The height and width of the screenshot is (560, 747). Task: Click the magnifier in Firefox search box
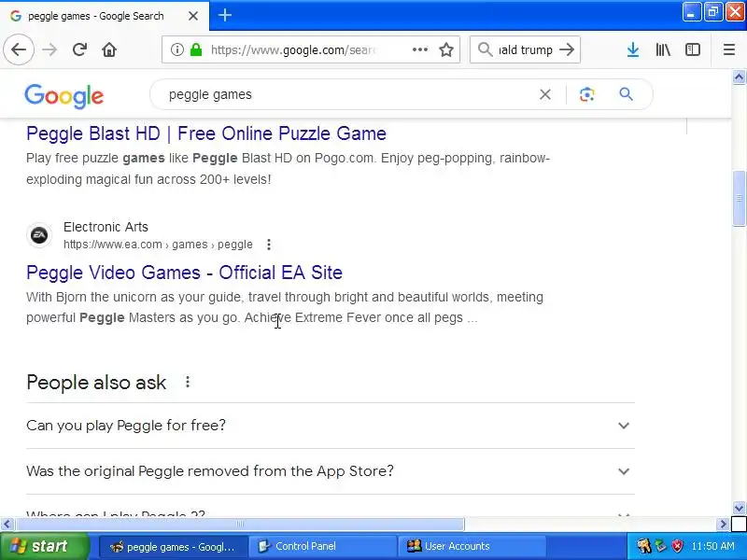(x=485, y=49)
